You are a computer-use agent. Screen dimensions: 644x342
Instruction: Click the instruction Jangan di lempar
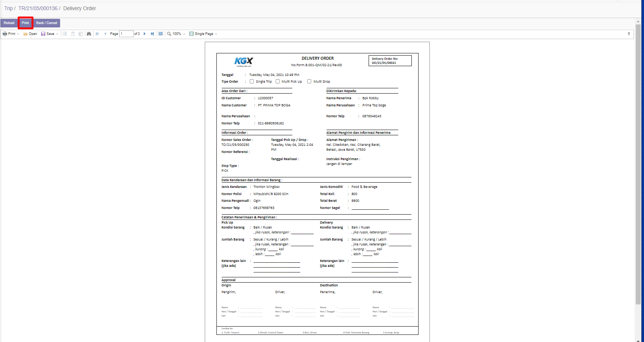click(339, 164)
